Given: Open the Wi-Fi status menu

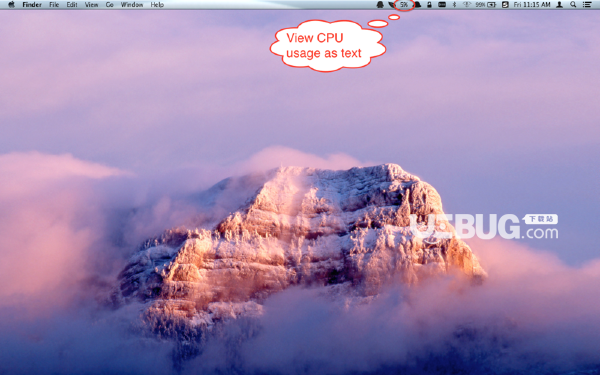Looking at the screenshot, I should click(x=466, y=5).
